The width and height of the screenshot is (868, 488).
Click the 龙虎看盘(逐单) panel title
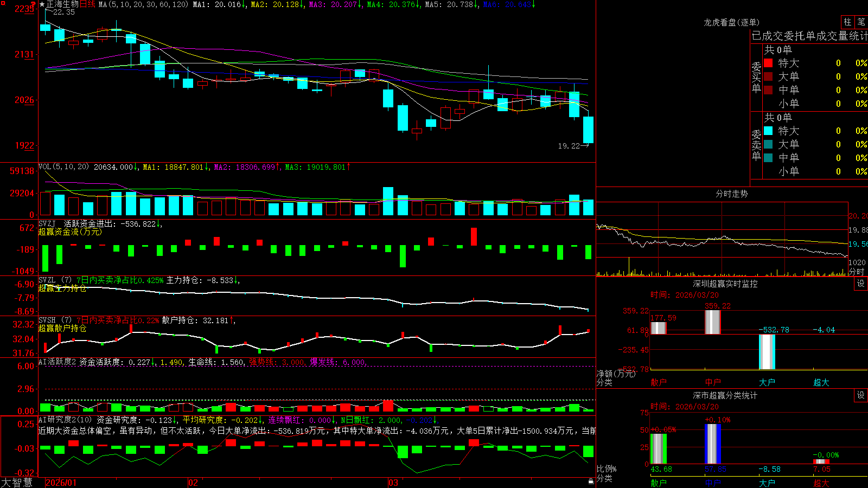coord(731,22)
